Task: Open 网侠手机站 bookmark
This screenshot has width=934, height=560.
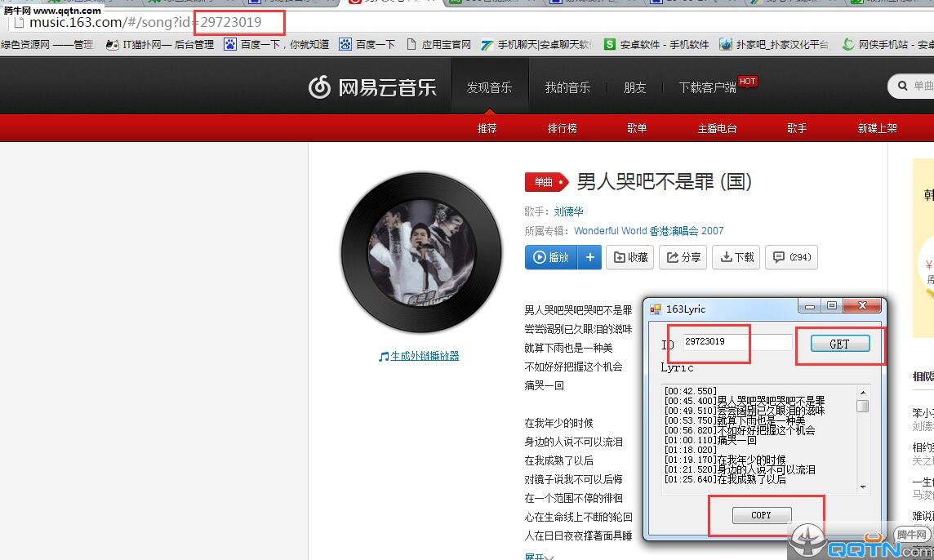Action: click(x=887, y=45)
